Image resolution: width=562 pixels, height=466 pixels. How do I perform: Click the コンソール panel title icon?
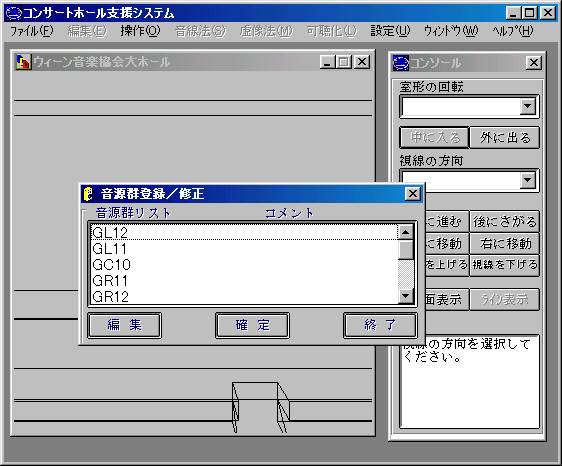(401, 63)
